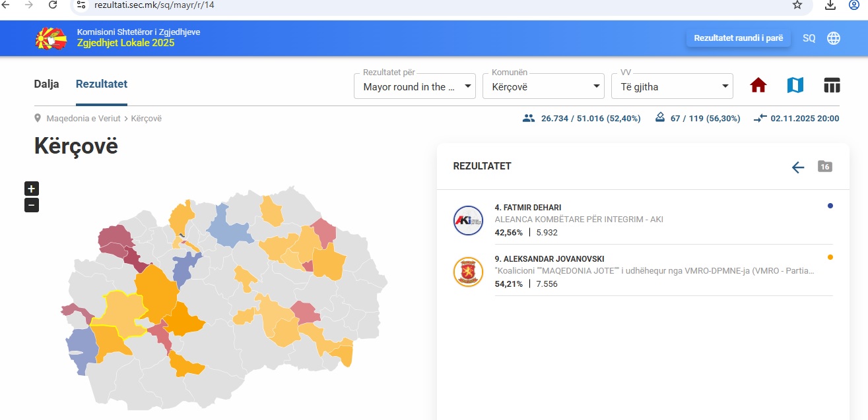Expand the VV dropdown showing Të gjitha

pos(672,86)
